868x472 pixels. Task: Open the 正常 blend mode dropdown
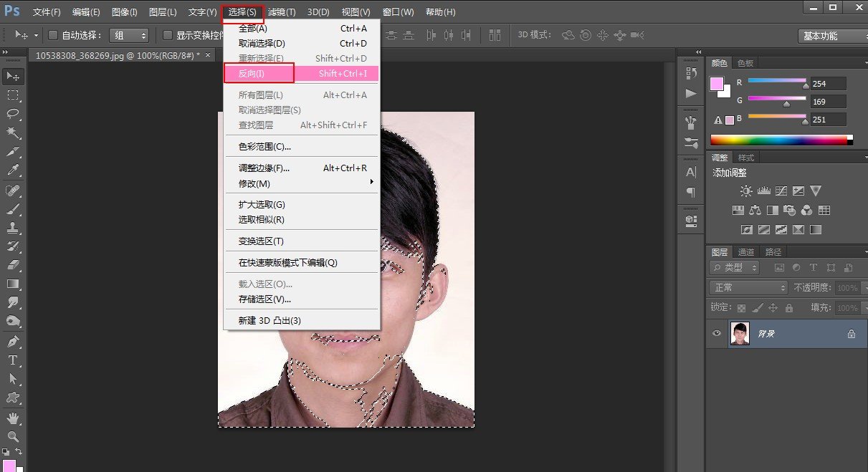point(748,287)
